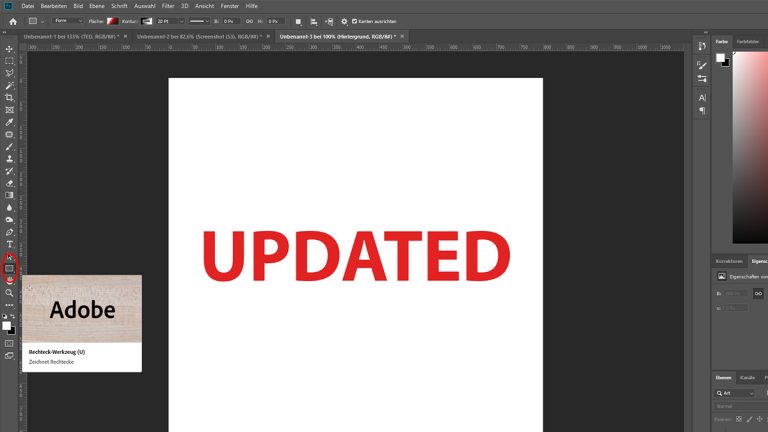Switch to Unbenannt-2 document tab

coord(199,37)
